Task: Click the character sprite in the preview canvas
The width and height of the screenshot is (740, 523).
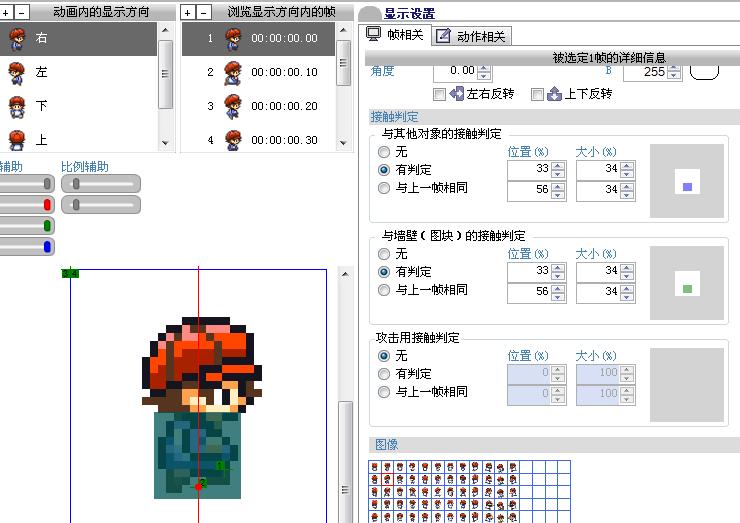Action: tap(201, 407)
